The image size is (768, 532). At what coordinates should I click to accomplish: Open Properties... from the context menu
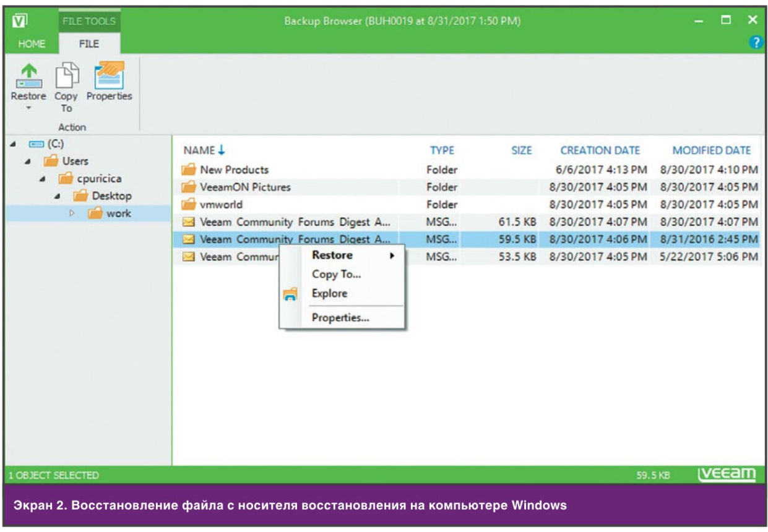[x=340, y=318]
